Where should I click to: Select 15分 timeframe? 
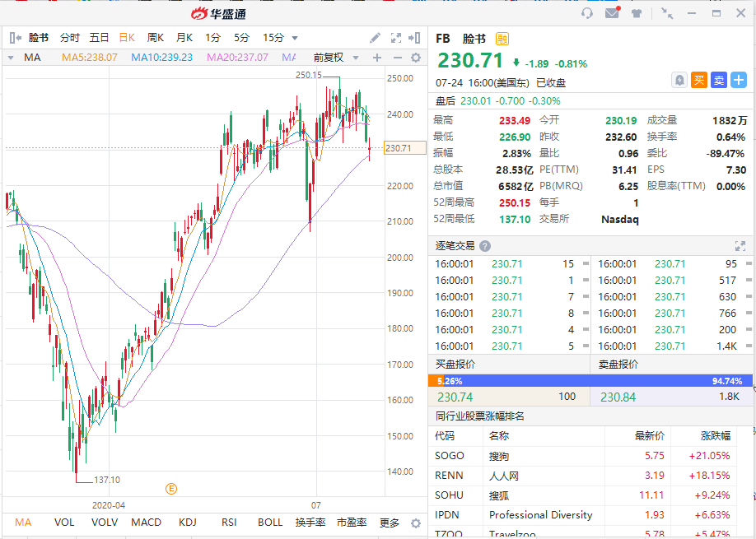tap(273, 38)
